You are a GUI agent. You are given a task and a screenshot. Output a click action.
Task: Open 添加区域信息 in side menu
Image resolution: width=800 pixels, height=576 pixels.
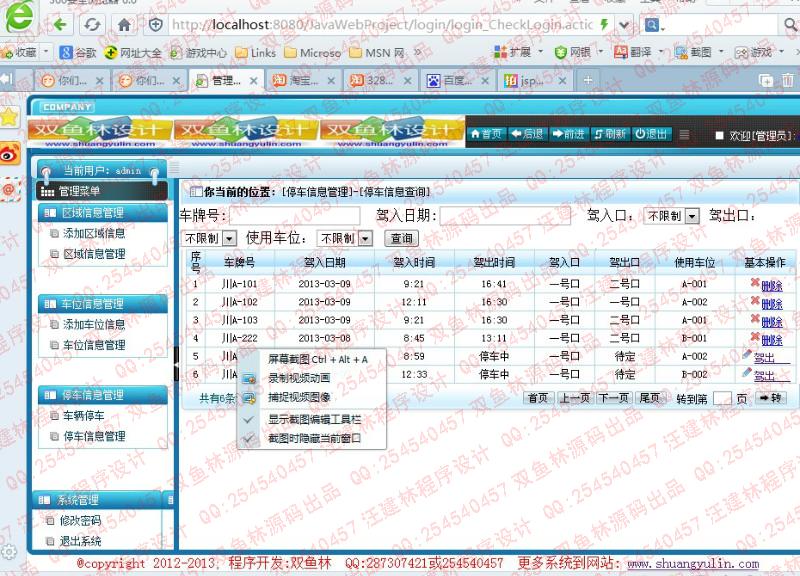click(x=93, y=234)
